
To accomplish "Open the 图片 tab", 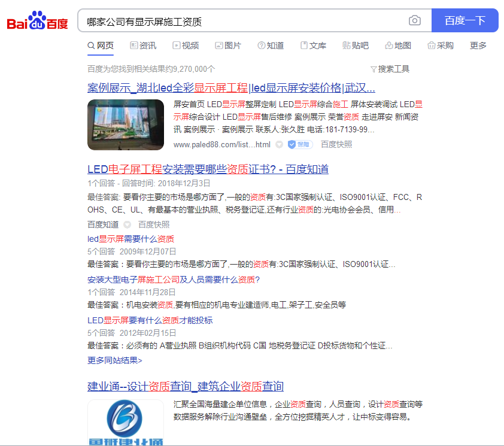I will [228, 45].
